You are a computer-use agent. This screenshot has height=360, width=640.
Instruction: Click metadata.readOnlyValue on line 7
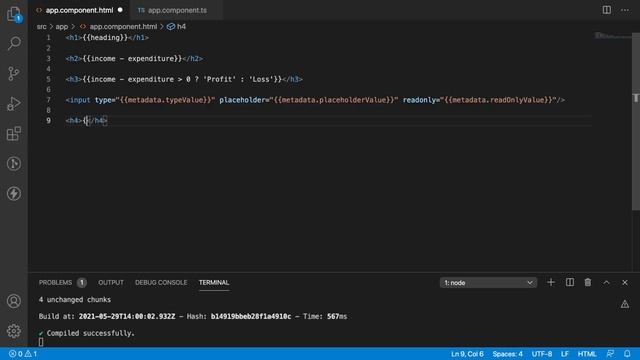click(x=498, y=100)
